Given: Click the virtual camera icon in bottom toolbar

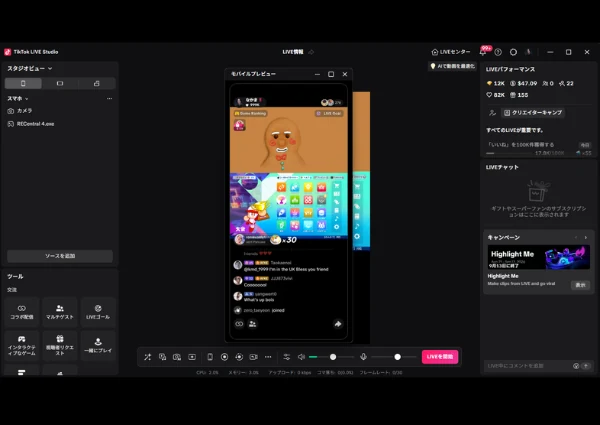Looking at the screenshot, I should 253,357.
